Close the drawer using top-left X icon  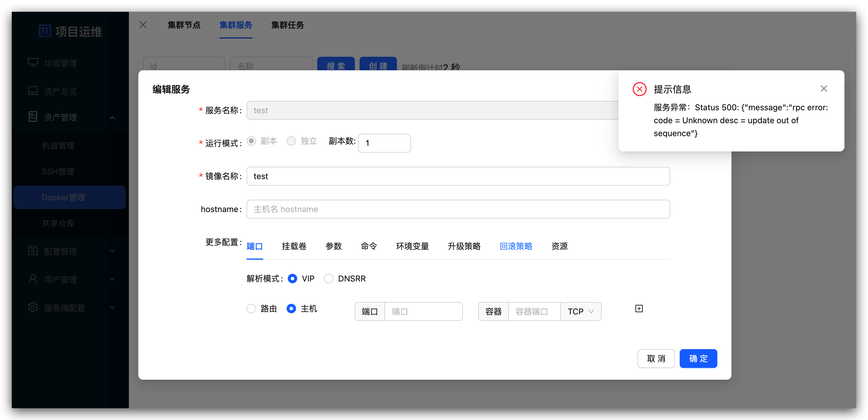pos(143,25)
